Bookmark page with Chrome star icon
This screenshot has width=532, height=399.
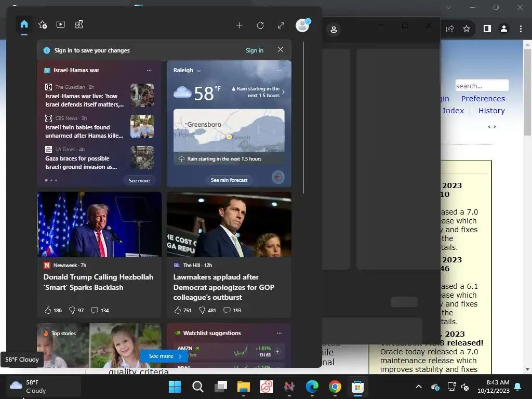click(x=467, y=29)
